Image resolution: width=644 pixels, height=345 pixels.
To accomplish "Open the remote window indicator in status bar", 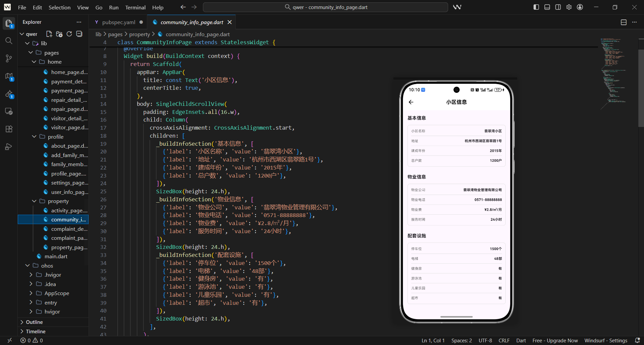I will 9,340.
